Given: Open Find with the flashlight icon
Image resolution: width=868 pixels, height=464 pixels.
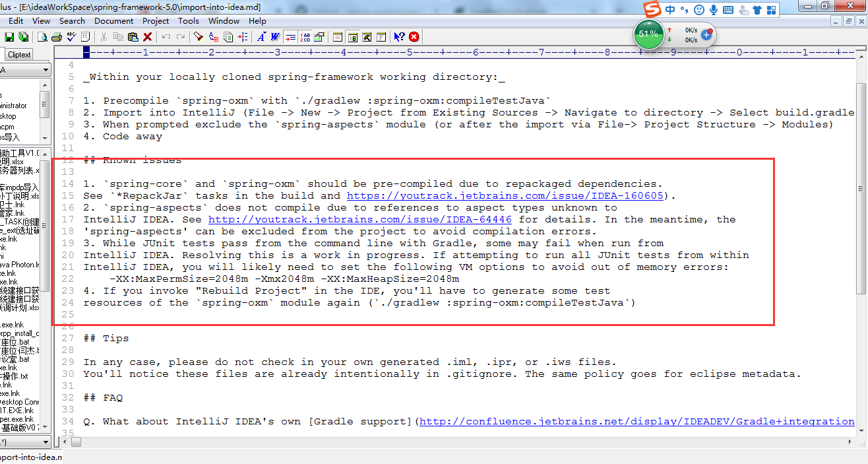Looking at the screenshot, I should click(198, 37).
